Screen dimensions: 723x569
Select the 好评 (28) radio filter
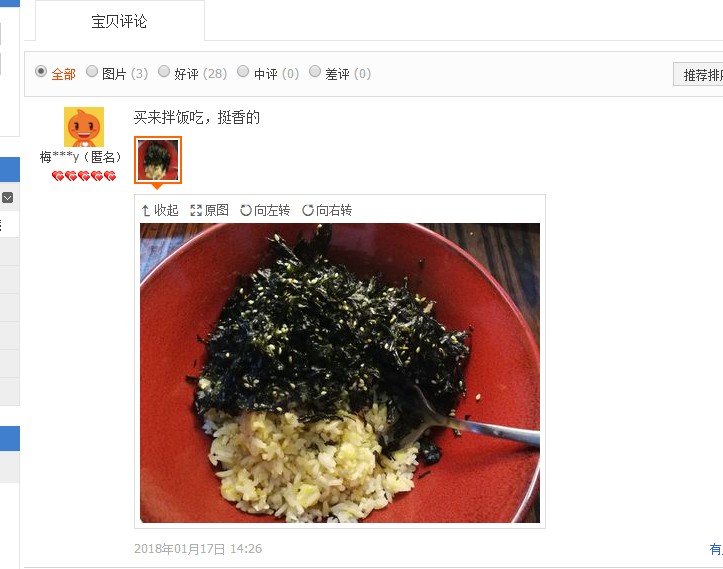click(x=164, y=71)
